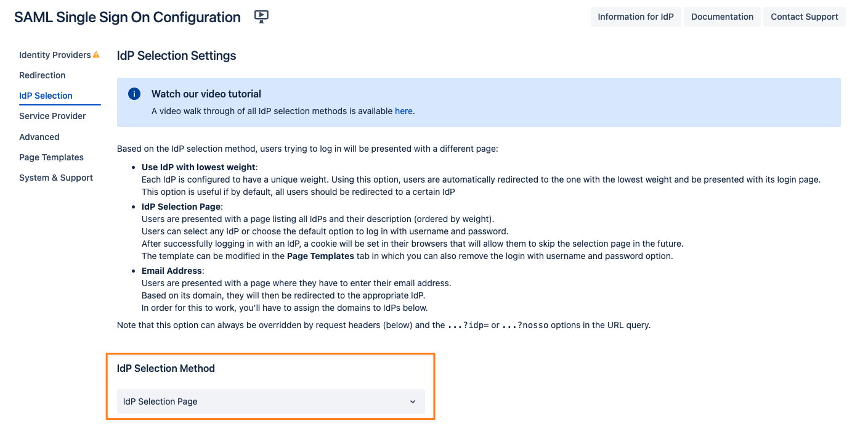The width and height of the screenshot is (868, 428).
Task: Click the Information for IdP button
Action: tap(636, 17)
